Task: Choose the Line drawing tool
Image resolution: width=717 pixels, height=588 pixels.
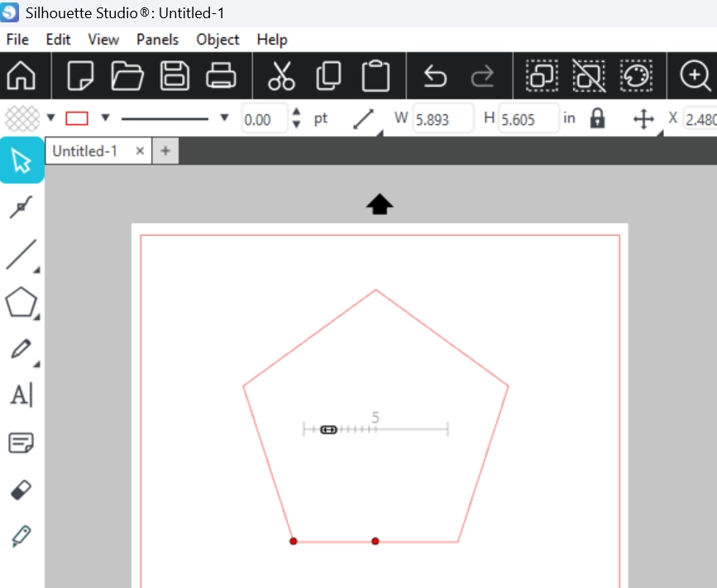Action: [x=21, y=255]
